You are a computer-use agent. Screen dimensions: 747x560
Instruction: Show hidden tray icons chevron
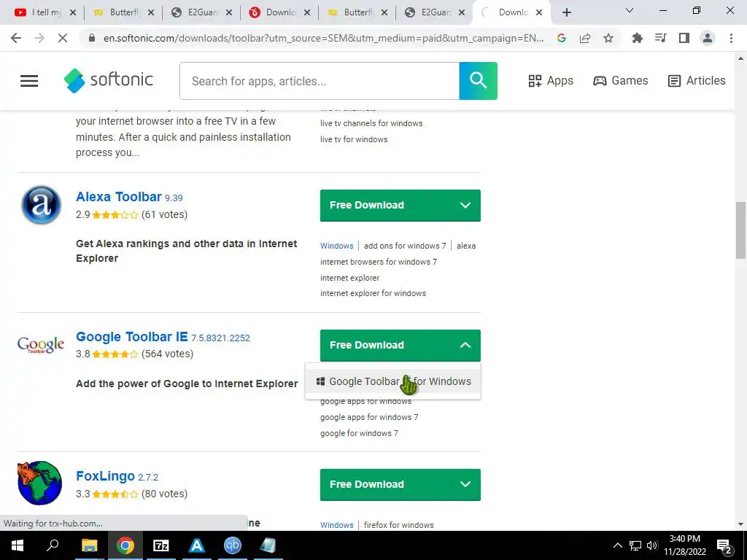tap(617, 545)
